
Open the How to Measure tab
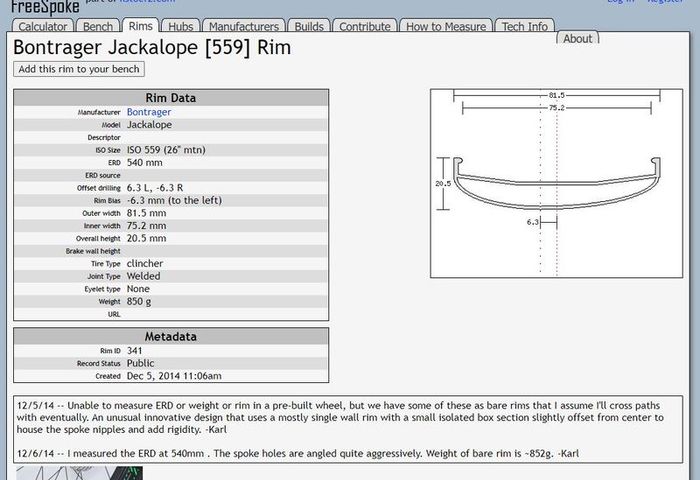446,26
